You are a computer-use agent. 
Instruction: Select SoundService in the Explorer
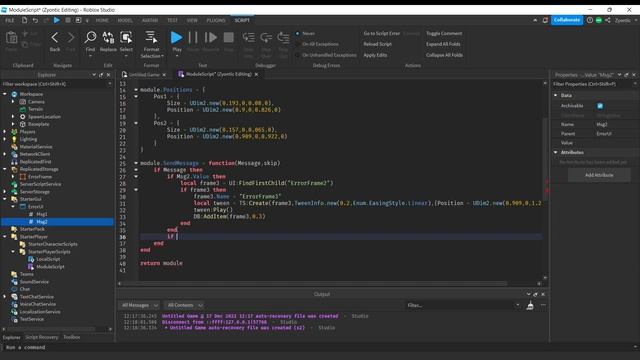[x=34, y=282]
